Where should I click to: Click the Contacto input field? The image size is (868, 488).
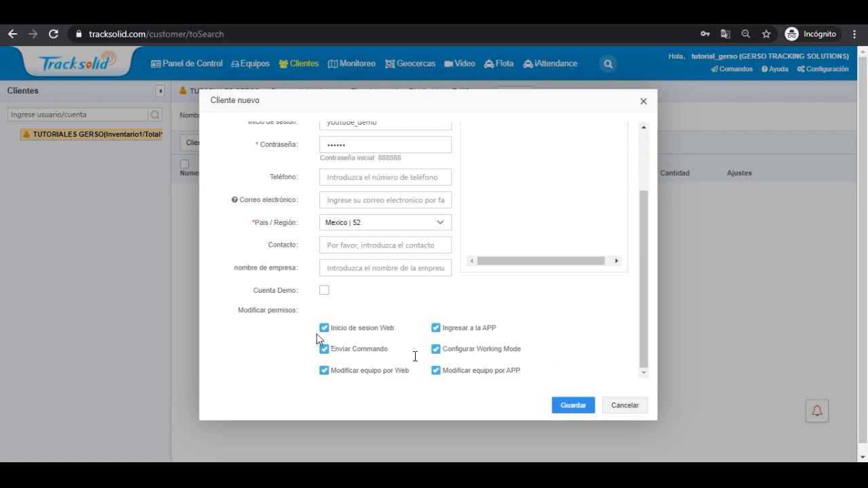385,245
